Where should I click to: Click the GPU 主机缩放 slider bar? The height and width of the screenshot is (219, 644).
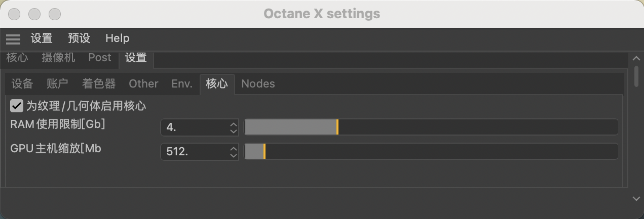click(431, 151)
